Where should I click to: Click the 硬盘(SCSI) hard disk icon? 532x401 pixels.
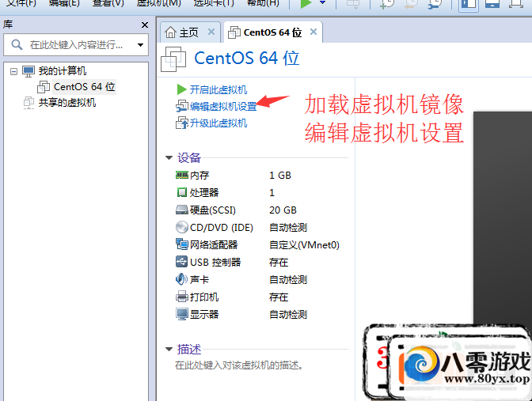coord(182,210)
